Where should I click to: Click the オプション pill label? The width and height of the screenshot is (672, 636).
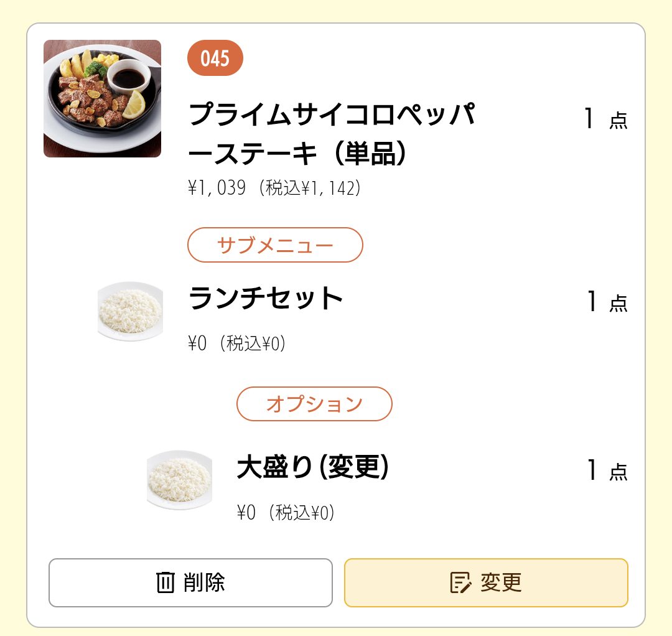point(314,404)
